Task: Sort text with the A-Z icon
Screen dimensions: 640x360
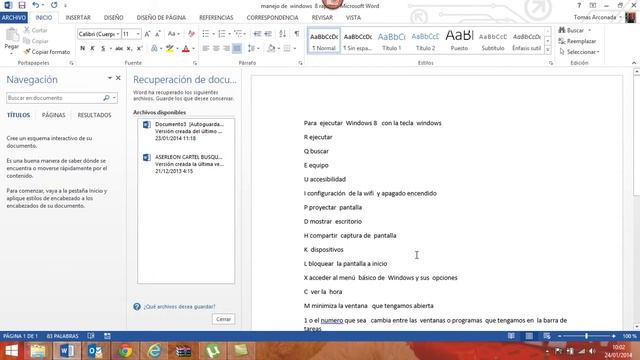Action: pyautogui.click(x=282, y=34)
